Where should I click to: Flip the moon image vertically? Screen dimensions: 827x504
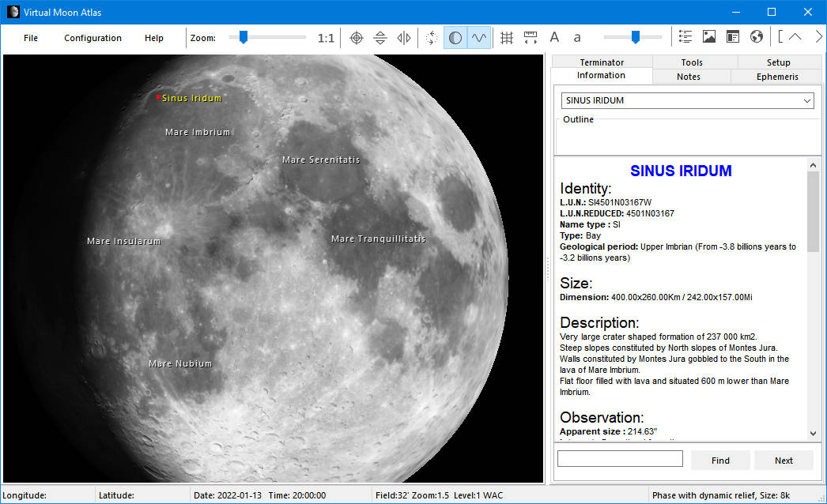[x=380, y=37]
